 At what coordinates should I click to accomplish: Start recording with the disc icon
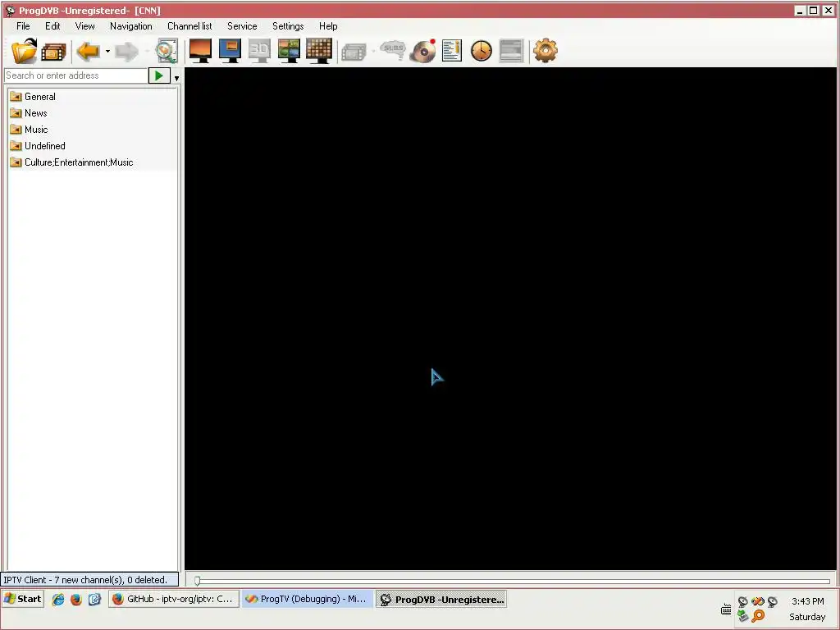click(x=422, y=51)
